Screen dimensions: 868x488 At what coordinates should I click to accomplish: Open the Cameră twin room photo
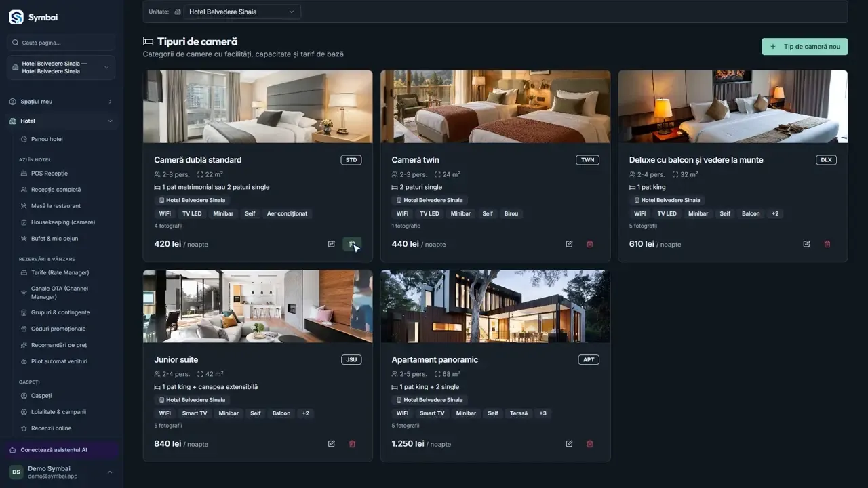click(495, 106)
